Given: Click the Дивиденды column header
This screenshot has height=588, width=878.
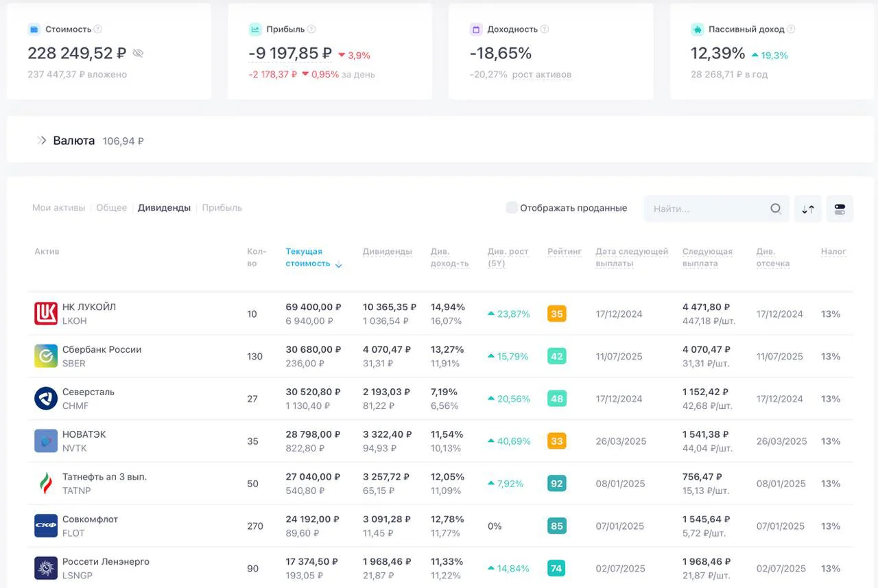Looking at the screenshot, I should pyautogui.click(x=388, y=252).
